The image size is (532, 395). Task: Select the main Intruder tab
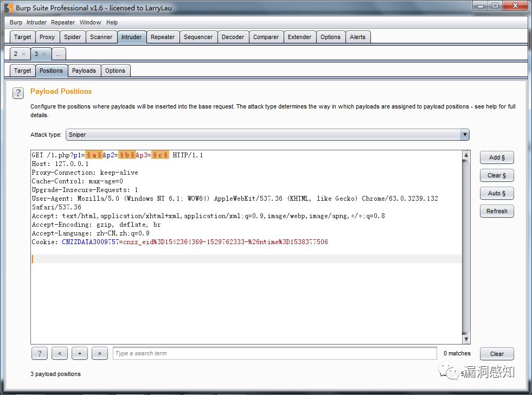pos(131,37)
